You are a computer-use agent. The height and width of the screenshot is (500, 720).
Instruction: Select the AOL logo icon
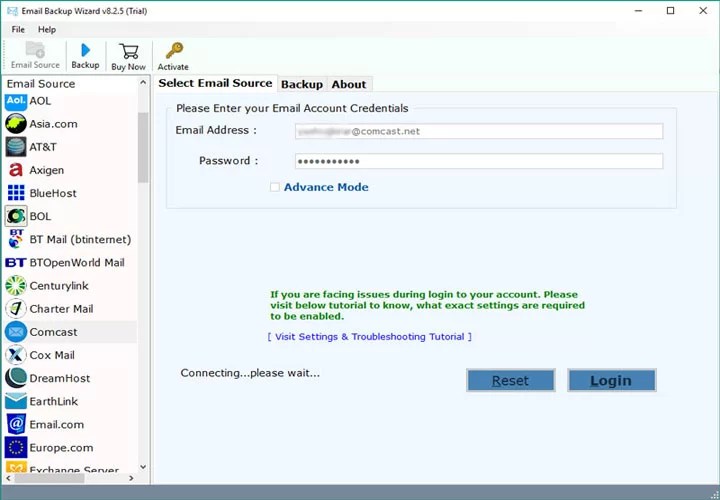tap(16, 101)
